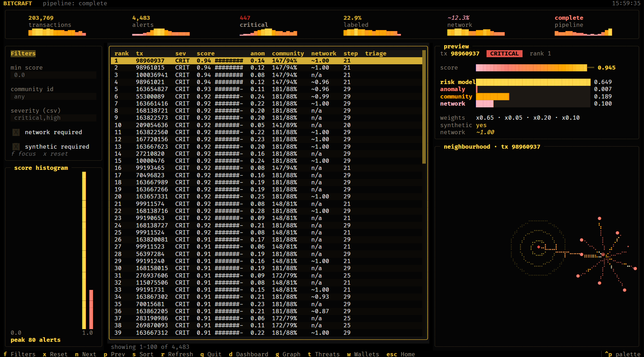
Task: Click the transactions stat sparkline
Action: click(x=57, y=32)
